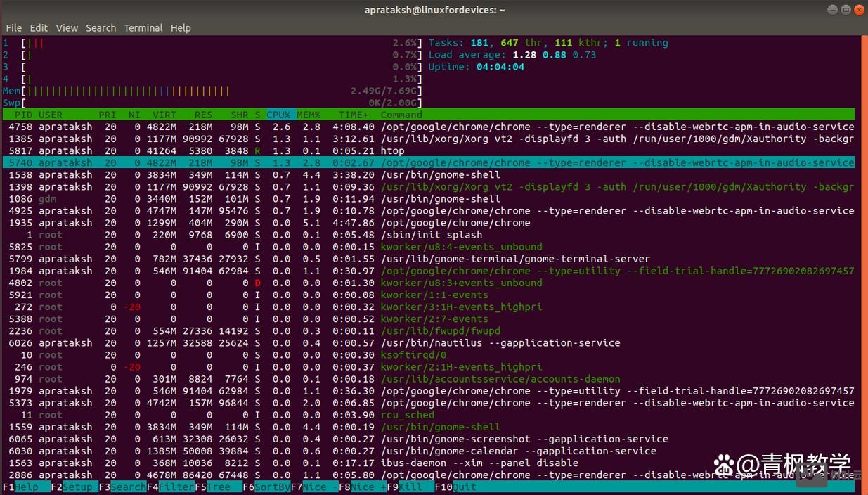The height and width of the screenshot is (495, 868).
Task: Click F3 Search in htop footer
Action: (127, 487)
